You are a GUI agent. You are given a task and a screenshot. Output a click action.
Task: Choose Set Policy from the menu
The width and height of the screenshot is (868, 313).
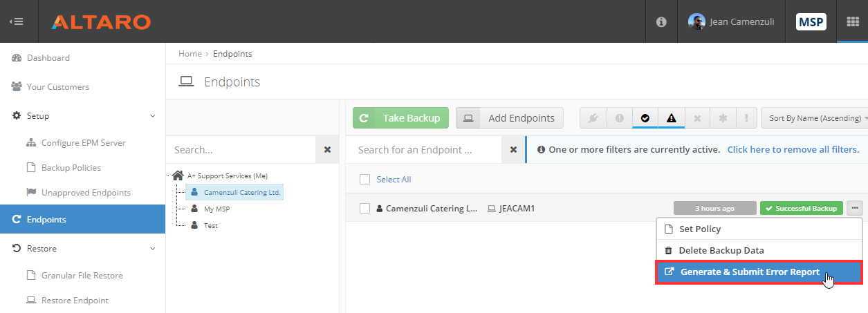(759, 229)
